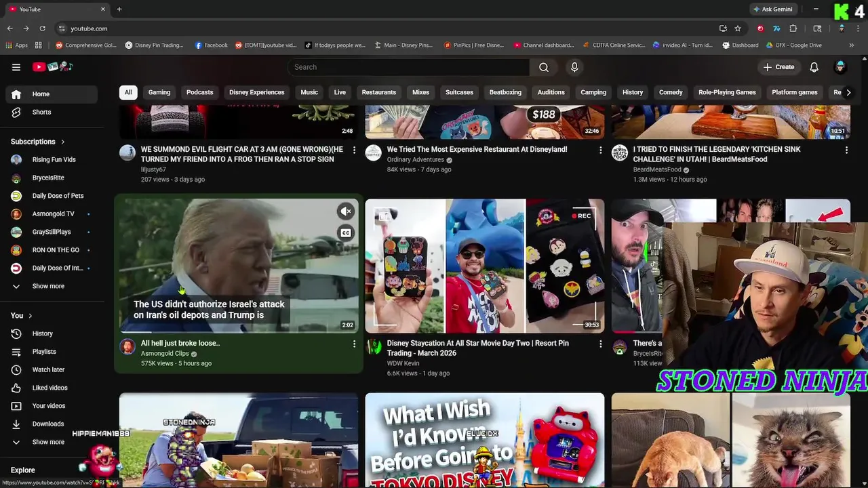
Task: Open Daily Dose of Pets subscription
Action: tap(52, 196)
